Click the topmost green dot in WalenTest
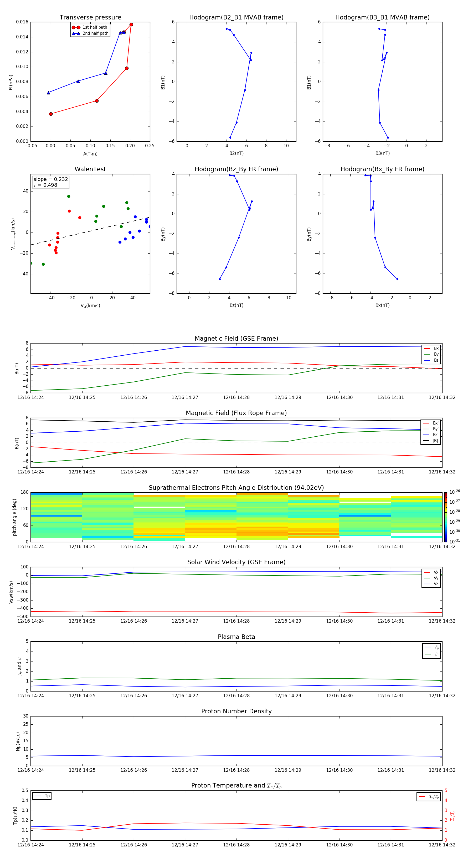473x868 pixels. pos(69,196)
